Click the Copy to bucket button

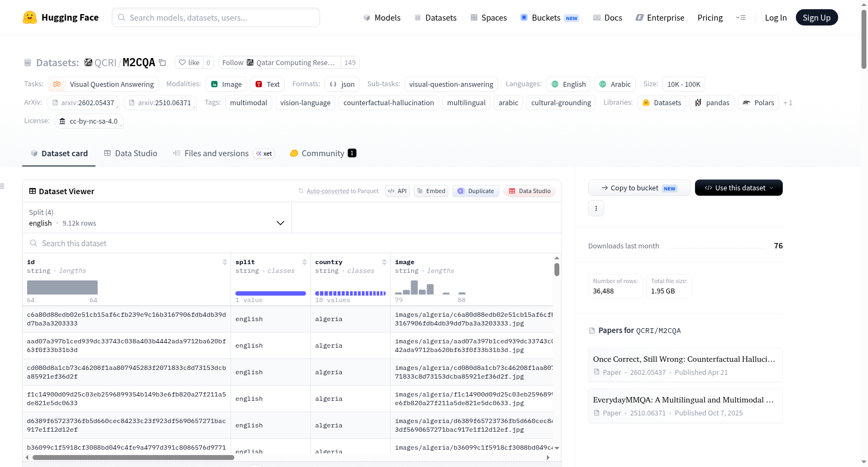[639, 188]
